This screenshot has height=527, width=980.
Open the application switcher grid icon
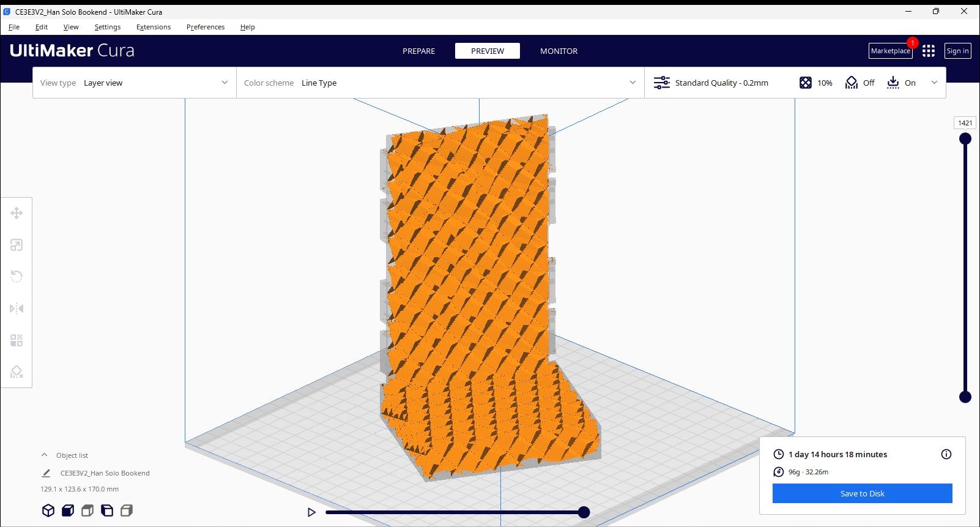coord(929,51)
